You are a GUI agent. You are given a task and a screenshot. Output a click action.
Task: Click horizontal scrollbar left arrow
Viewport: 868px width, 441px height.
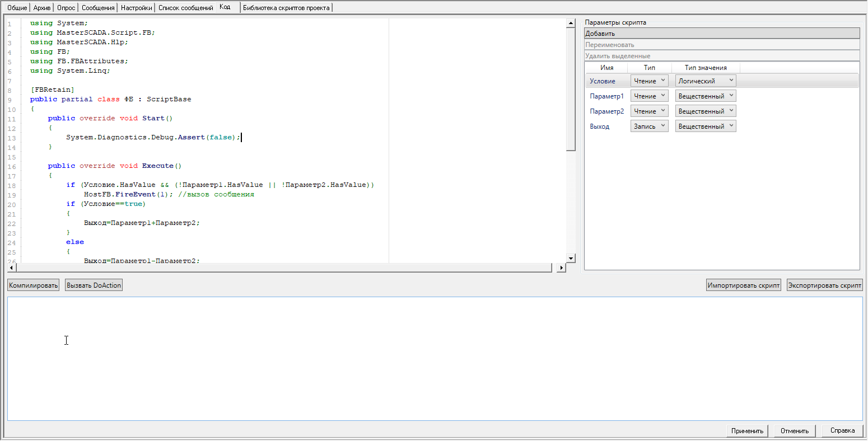[12, 268]
